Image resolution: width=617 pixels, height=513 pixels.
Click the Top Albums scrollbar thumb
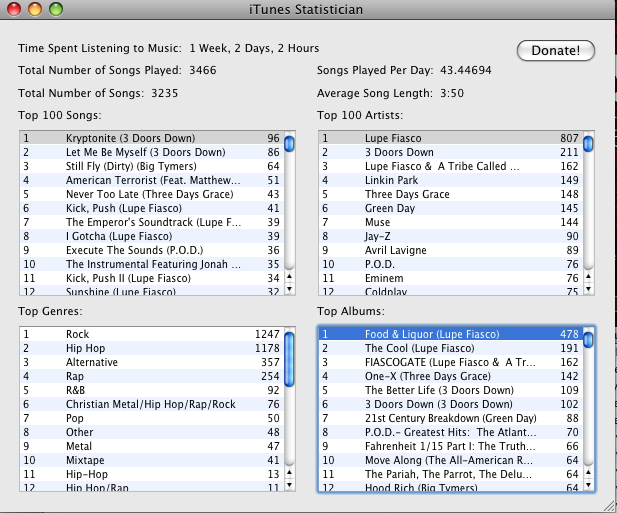tap(588, 340)
